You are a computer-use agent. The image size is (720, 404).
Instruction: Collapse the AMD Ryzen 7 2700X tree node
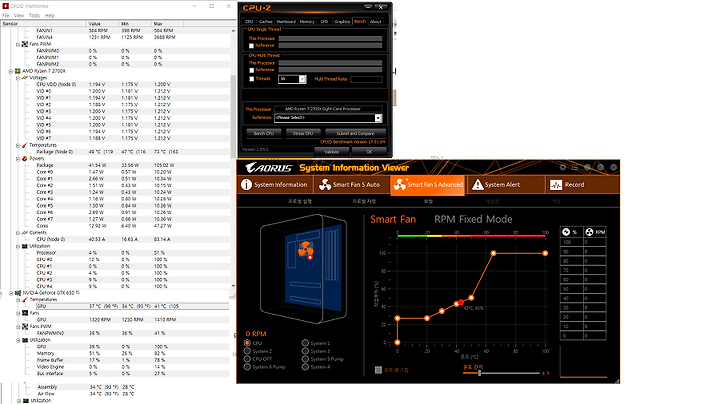pyautogui.click(x=11, y=71)
